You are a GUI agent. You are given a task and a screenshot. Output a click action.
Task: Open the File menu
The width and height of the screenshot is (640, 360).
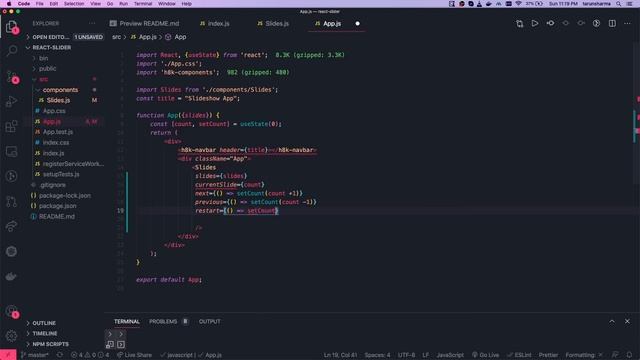40,4
